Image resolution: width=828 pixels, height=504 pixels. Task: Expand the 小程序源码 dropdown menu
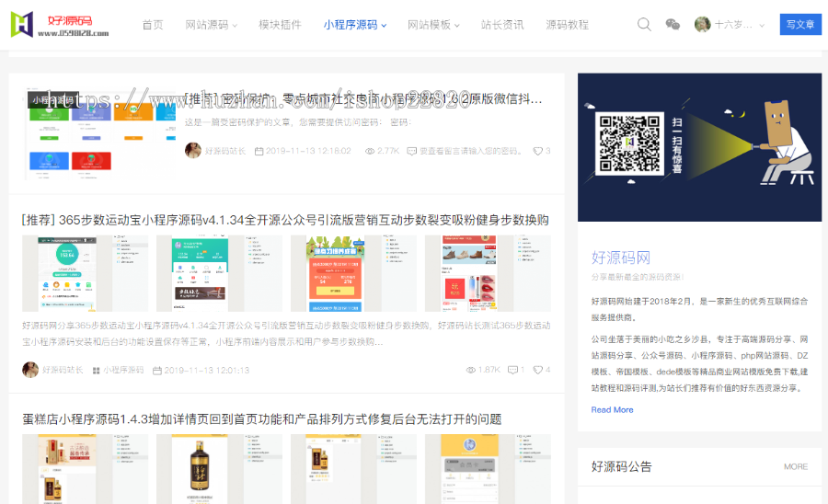click(x=355, y=25)
